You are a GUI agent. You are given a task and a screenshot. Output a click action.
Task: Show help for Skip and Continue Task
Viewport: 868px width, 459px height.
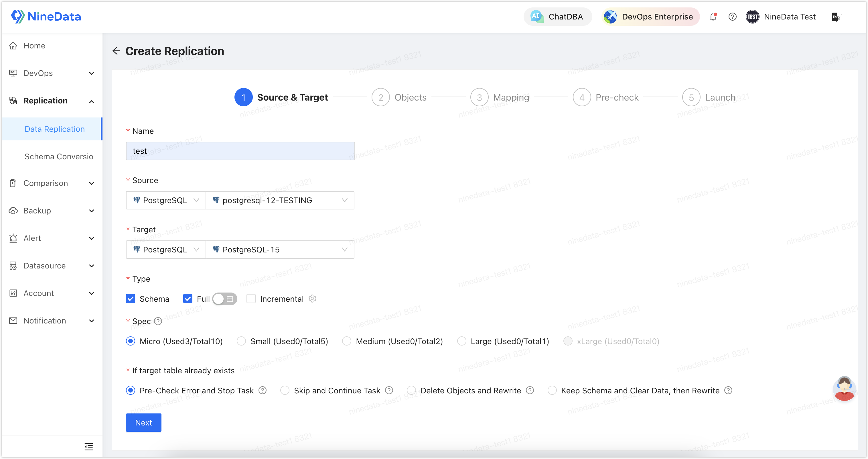coord(389,391)
